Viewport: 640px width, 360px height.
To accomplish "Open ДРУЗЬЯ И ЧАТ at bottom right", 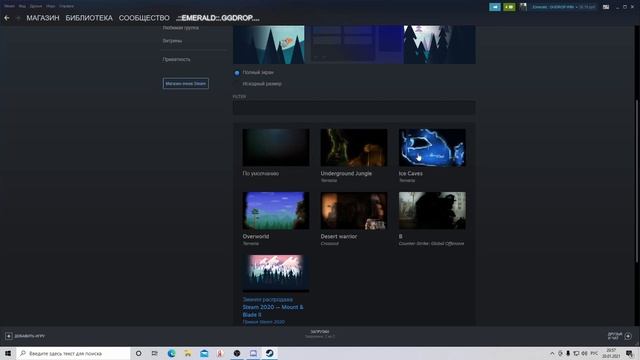I will coord(615,336).
